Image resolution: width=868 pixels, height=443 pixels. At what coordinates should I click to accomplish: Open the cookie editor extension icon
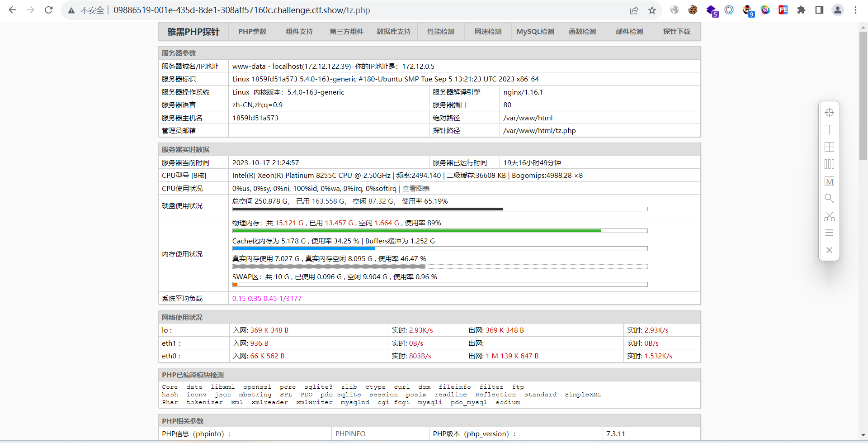(x=693, y=10)
